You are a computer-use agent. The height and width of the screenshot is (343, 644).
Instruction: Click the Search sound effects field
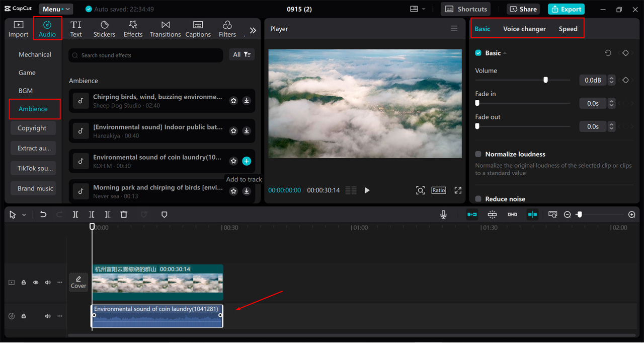(x=146, y=55)
